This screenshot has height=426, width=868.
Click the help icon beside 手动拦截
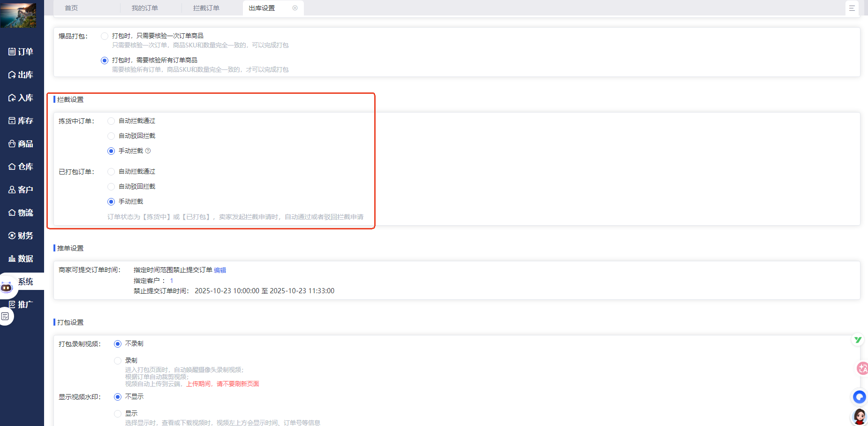pos(148,151)
